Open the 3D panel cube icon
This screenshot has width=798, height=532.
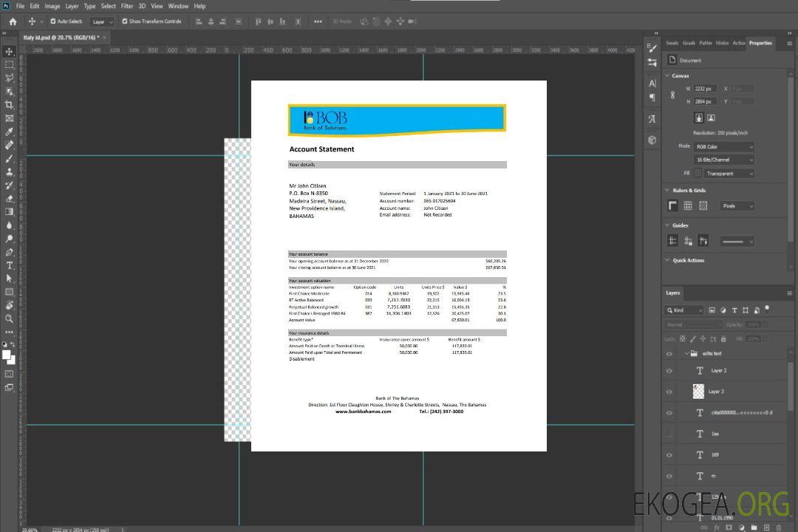[x=652, y=140]
